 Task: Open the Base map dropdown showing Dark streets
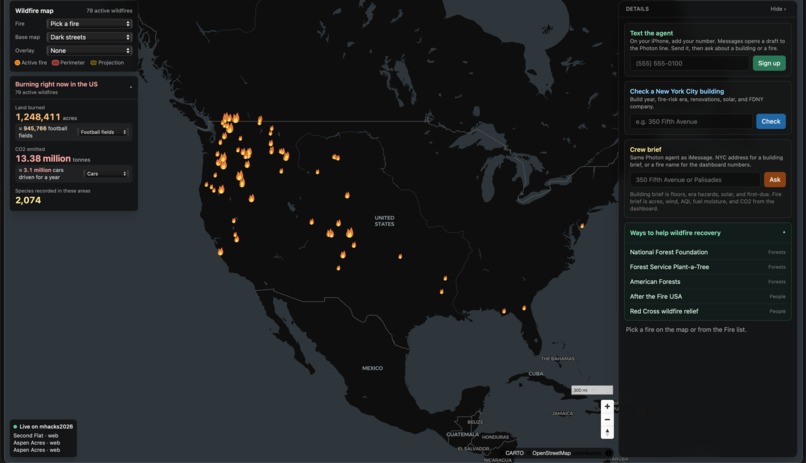pos(89,37)
